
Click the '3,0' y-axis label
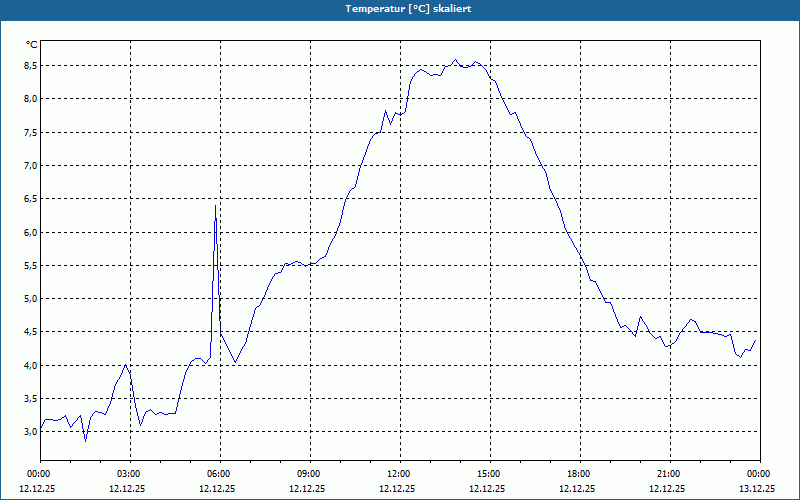31,432
